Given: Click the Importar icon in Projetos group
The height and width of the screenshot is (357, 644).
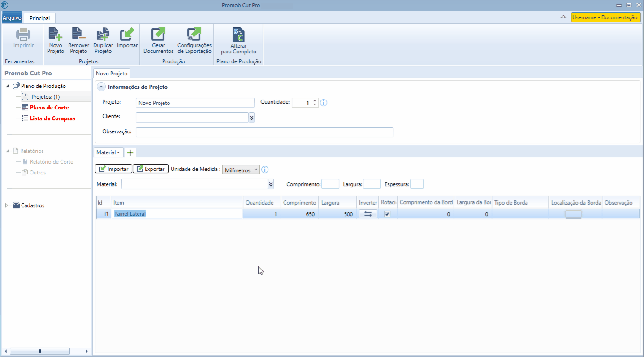Looking at the screenshot, I should [127, 35].
